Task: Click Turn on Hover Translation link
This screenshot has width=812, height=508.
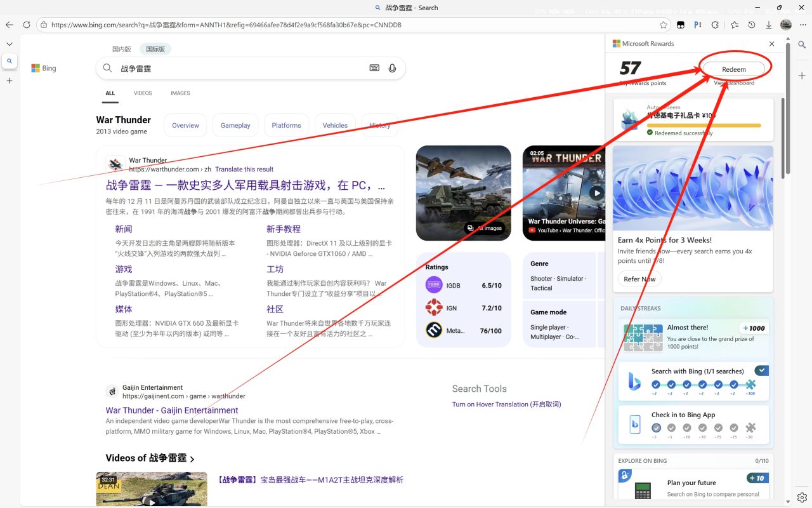Action: tap(506, 404)
